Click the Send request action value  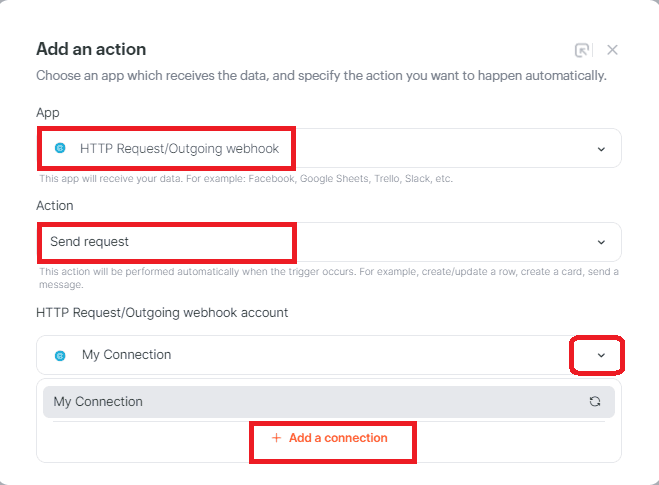(x=90, y=242)
